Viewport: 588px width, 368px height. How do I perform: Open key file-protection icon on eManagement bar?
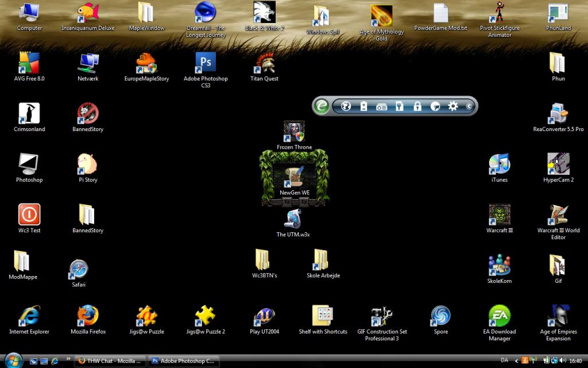400,106
